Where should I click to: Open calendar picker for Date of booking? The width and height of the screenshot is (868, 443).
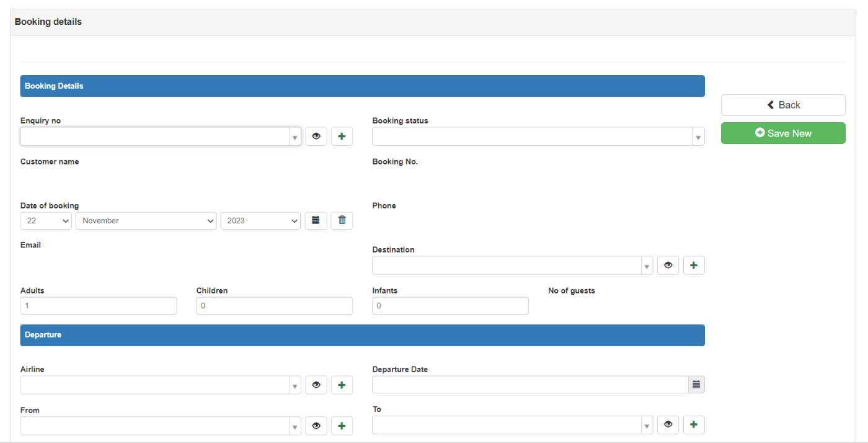click(x=316, y=220)
